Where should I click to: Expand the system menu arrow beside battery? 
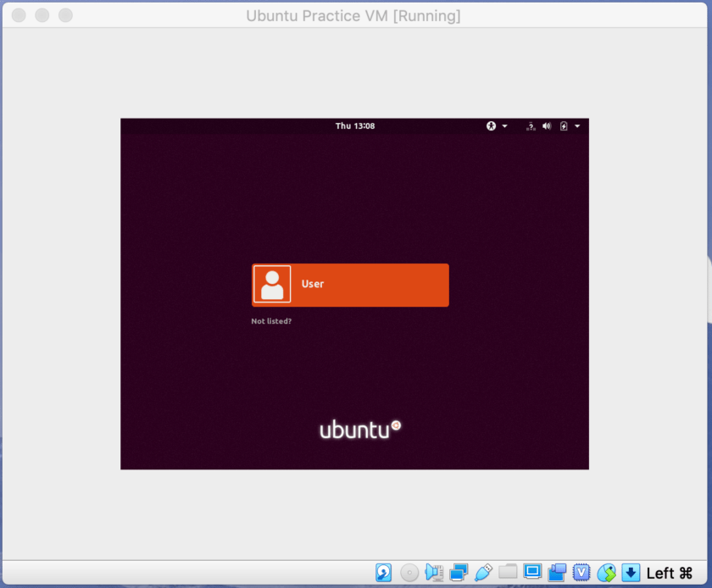[577, 125]
